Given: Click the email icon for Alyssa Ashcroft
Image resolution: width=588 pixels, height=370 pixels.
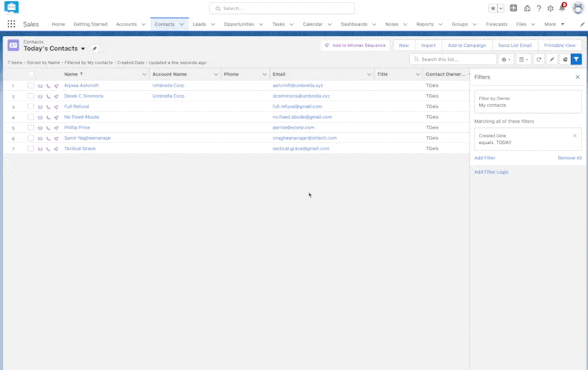Looking at the screenshot, I should (x=41, y=86).
